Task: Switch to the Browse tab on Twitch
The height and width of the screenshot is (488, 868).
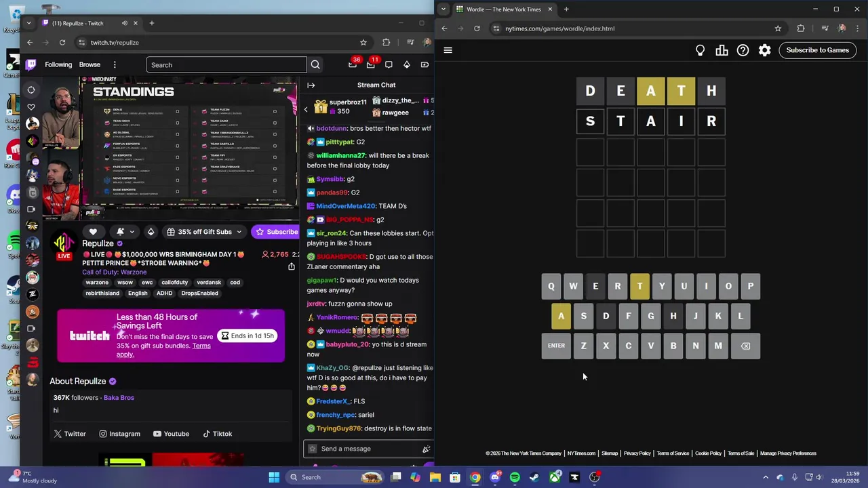Action: (x=90, y=65)
